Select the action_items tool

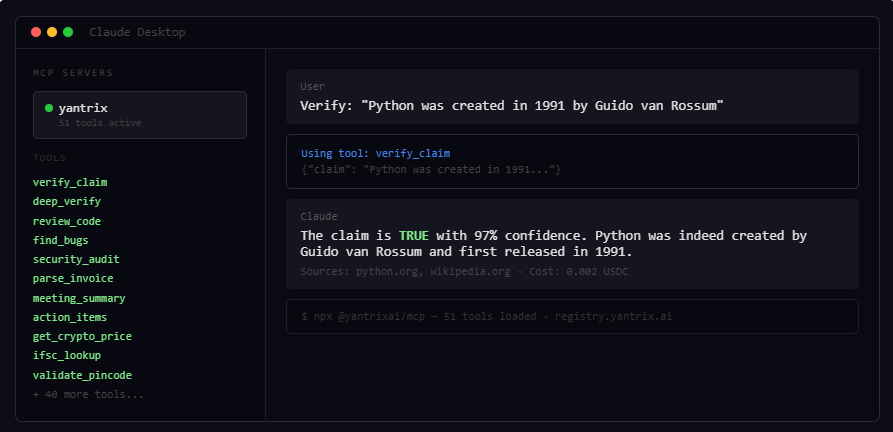point(70,318)
